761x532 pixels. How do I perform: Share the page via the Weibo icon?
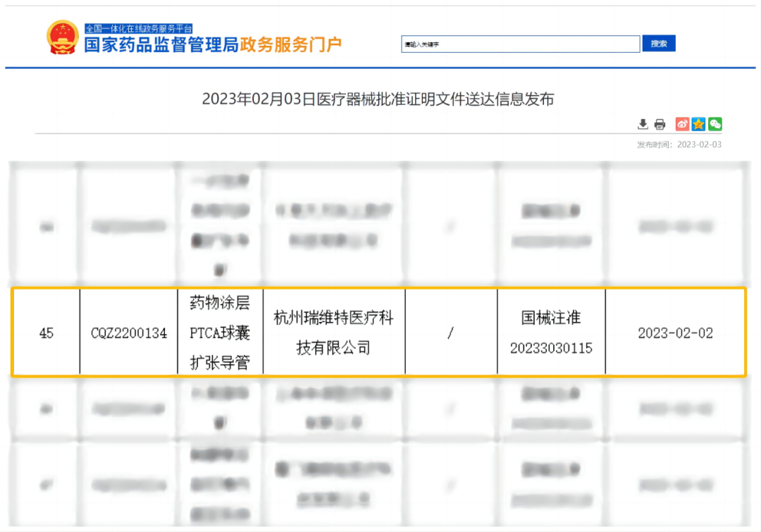tap(682, 124)
